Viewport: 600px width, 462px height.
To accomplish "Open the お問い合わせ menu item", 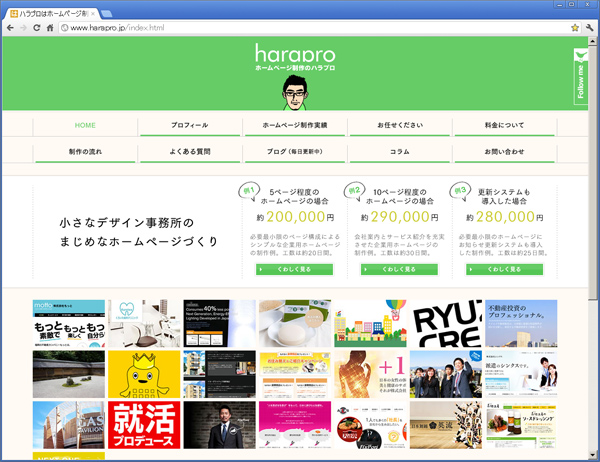I will pos(504,152).
